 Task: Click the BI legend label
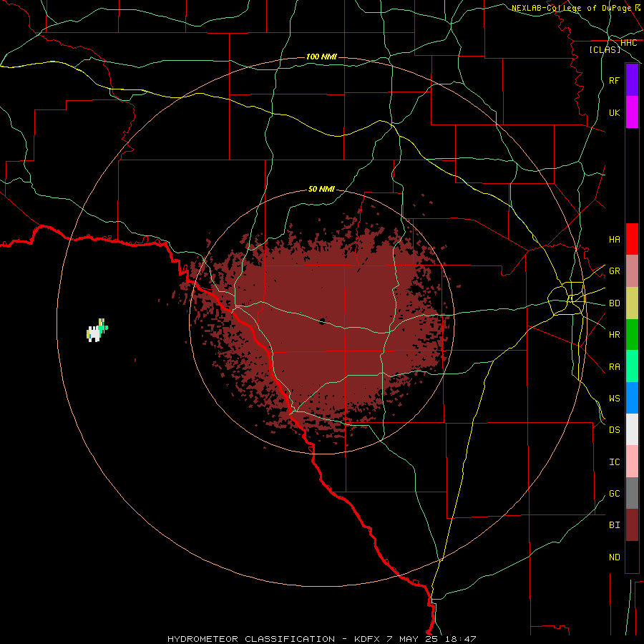pyautogui.click(x=614, y=525)
